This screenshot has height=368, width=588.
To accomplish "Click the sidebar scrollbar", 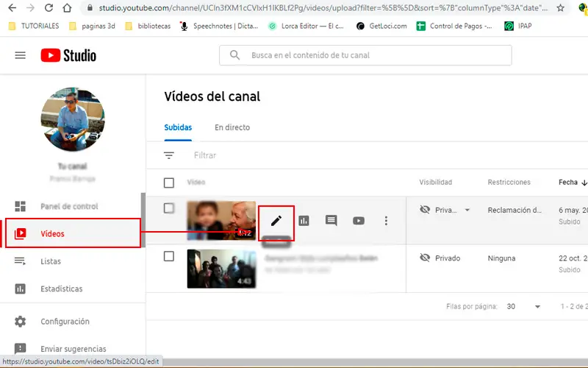I will [x=143, y=220].
